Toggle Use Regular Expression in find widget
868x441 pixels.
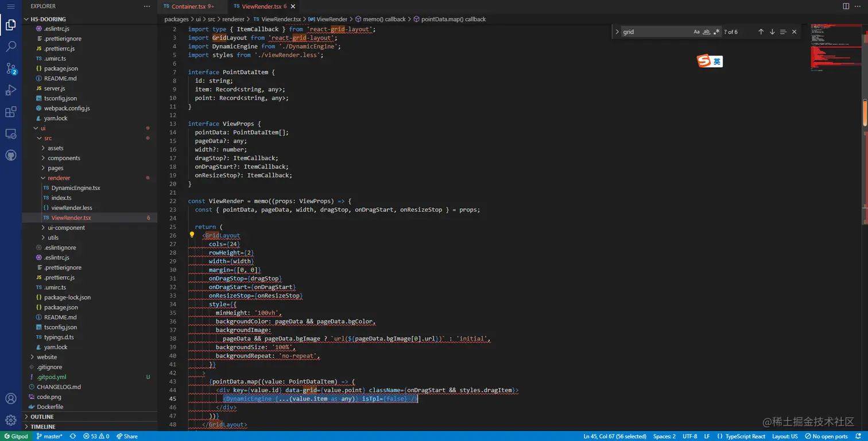point(716,32)
